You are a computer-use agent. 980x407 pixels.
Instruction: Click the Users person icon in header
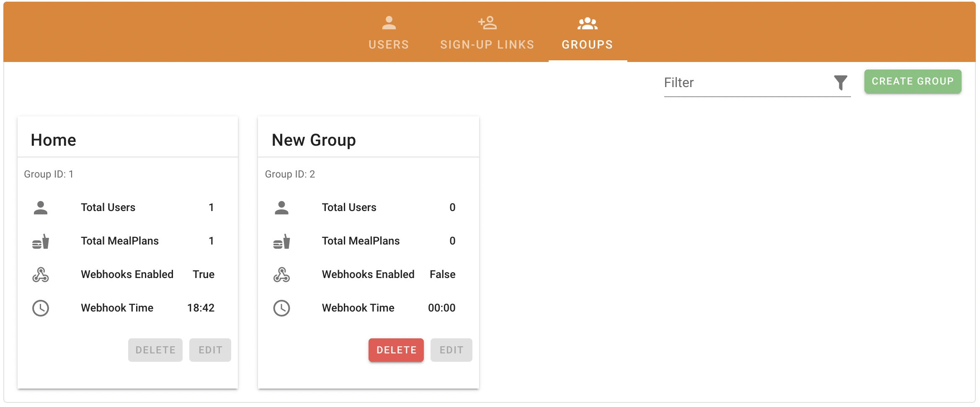[x=389, y=23]
